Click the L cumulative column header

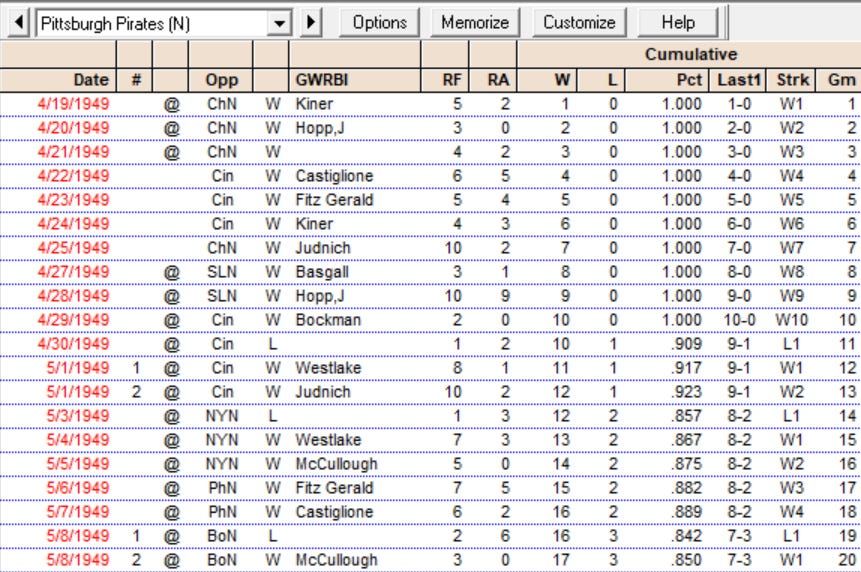tap(602, 80)
